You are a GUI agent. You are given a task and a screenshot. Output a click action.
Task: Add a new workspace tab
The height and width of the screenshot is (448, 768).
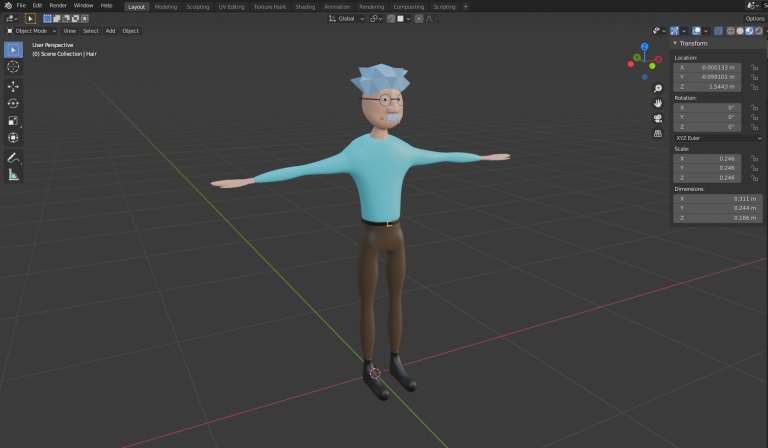coord(465,7)
